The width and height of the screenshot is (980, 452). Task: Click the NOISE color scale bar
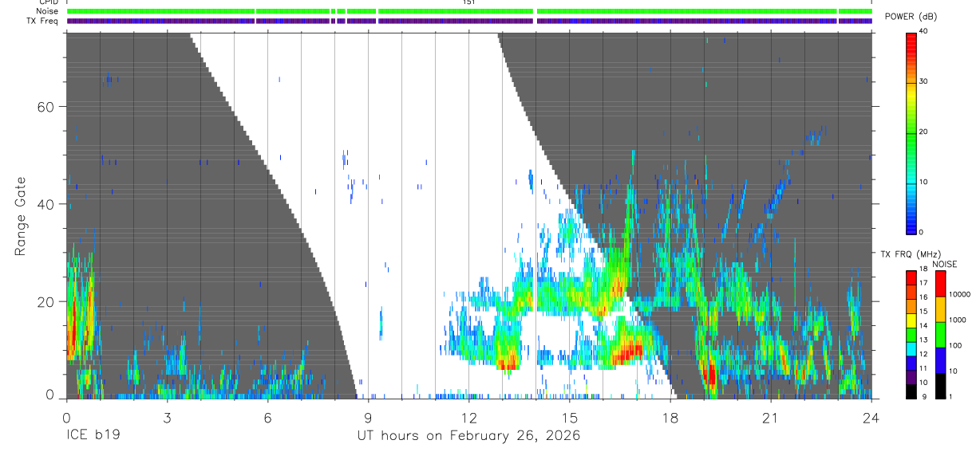coord(940,334)
